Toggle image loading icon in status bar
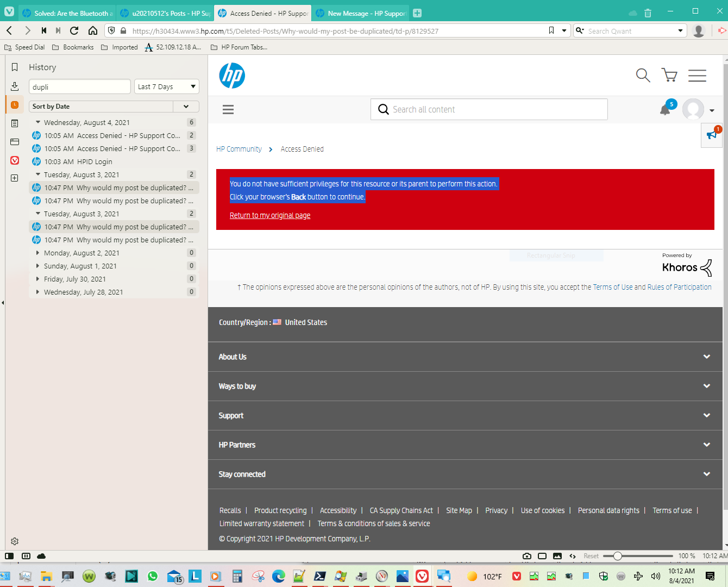This screenshot has width=728, height=587. 557,556
